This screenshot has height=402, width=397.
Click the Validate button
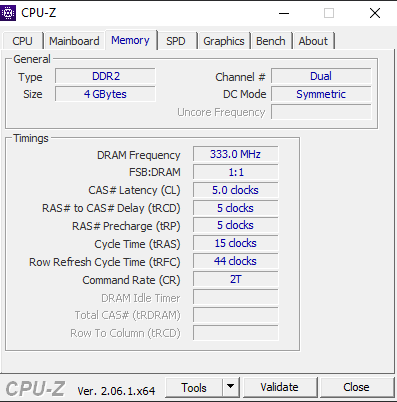279,387
